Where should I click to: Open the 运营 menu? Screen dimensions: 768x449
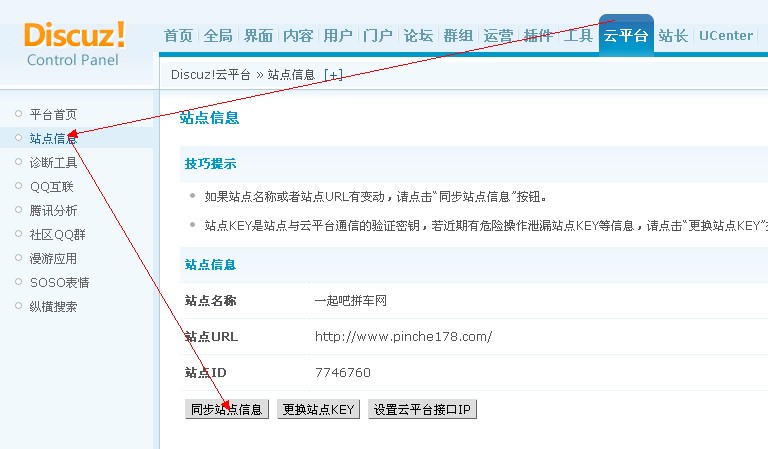coord(498,36)
